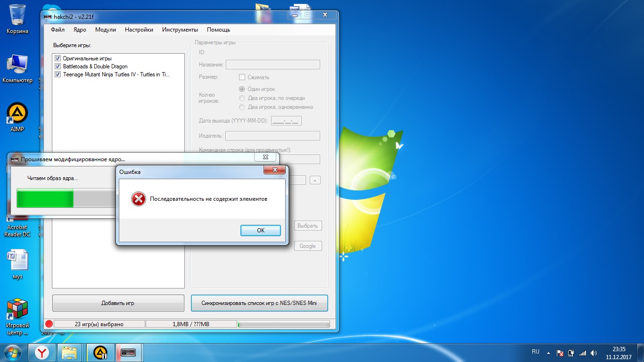644x362 pixels.
Task: Click the green kernel flashing progress bar
Action: click(x=66, y=198)
